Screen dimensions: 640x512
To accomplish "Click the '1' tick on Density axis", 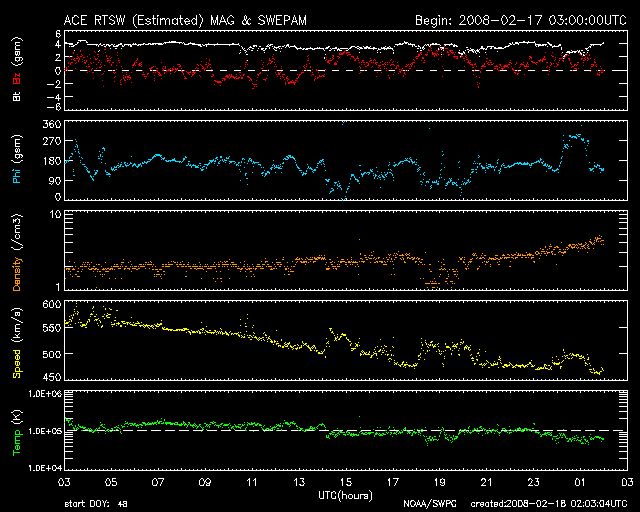I will (58, 287).
